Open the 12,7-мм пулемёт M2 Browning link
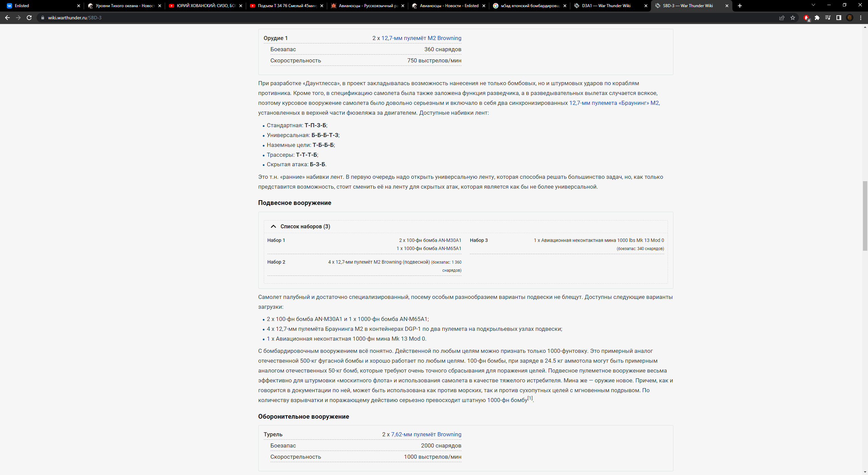This screenshot has height=475, width=868. (x=421, y=38)
